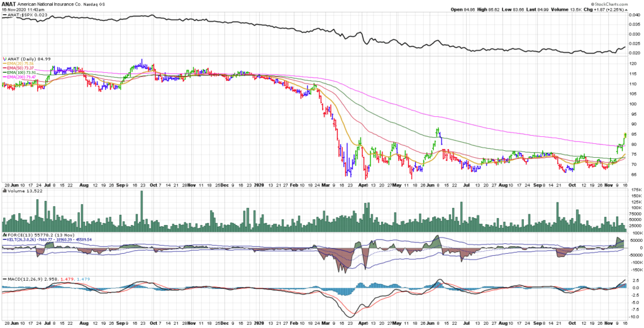Click the green line swatch for EMA(100)
The width and height of the screenshot is (644, 328).
click(4, 72)
